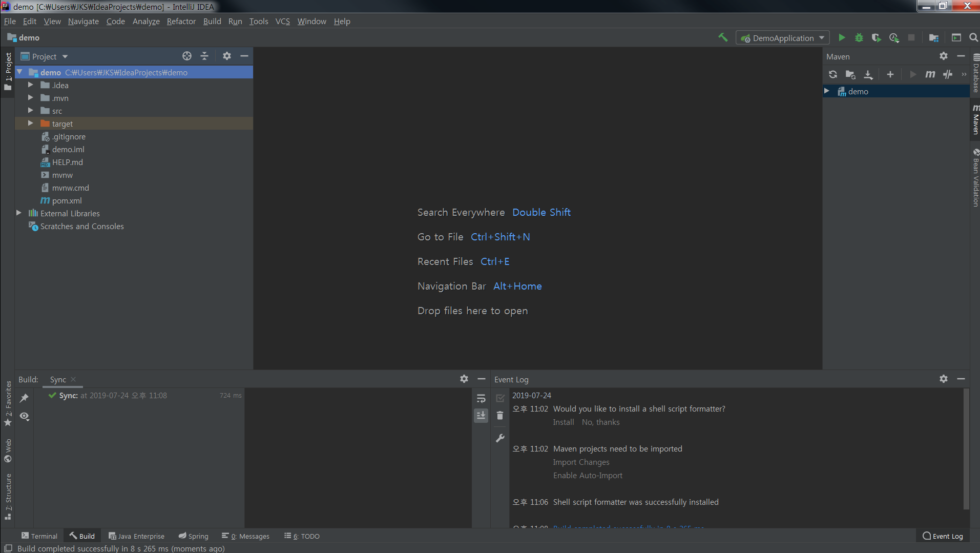Open the Java Enterprise tab
980x553 pixels.
[137, 536]
